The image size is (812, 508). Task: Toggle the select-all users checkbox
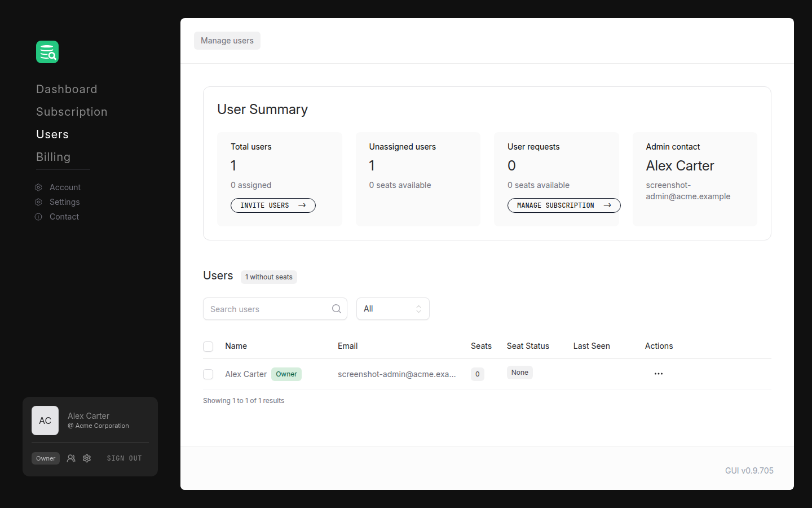208,347
